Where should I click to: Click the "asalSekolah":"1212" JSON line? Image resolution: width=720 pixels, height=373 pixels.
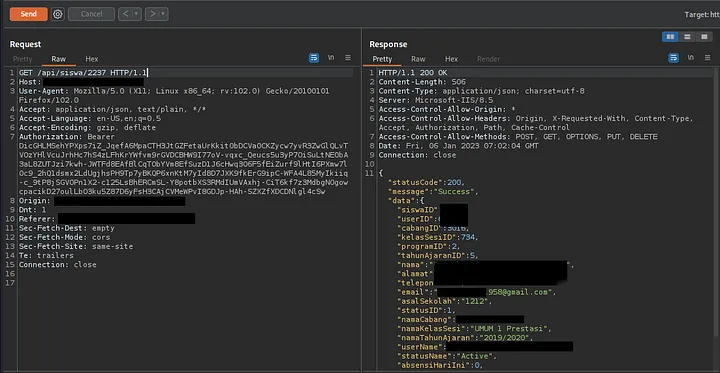(x=444, y=301)
